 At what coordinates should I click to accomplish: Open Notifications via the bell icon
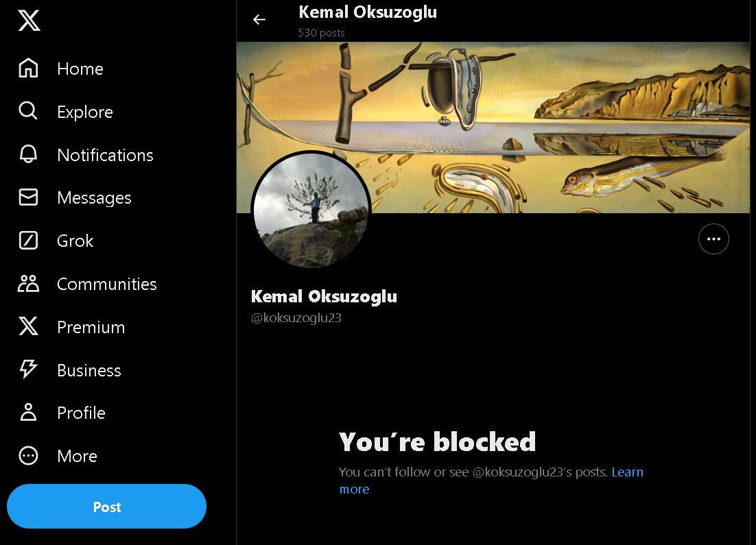pyautogui.click(x=28, y=154)
